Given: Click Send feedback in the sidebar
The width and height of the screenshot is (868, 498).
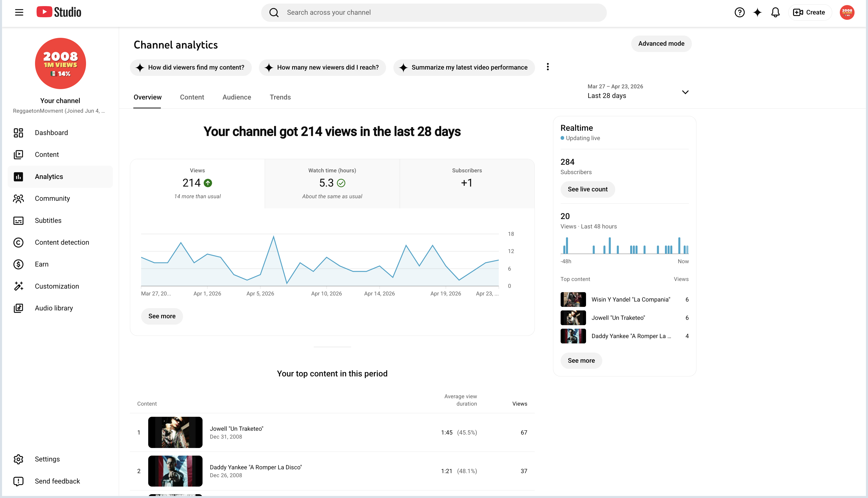Looking at the screenshot, I should (60, 481).
